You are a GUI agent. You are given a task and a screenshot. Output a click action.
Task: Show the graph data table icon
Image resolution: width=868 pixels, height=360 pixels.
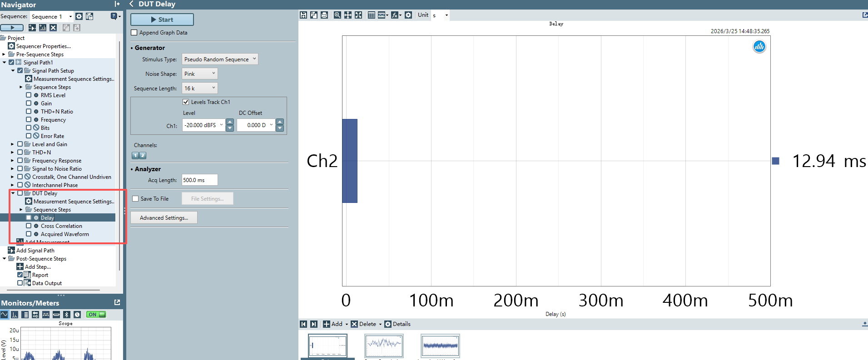pos(372,15)
